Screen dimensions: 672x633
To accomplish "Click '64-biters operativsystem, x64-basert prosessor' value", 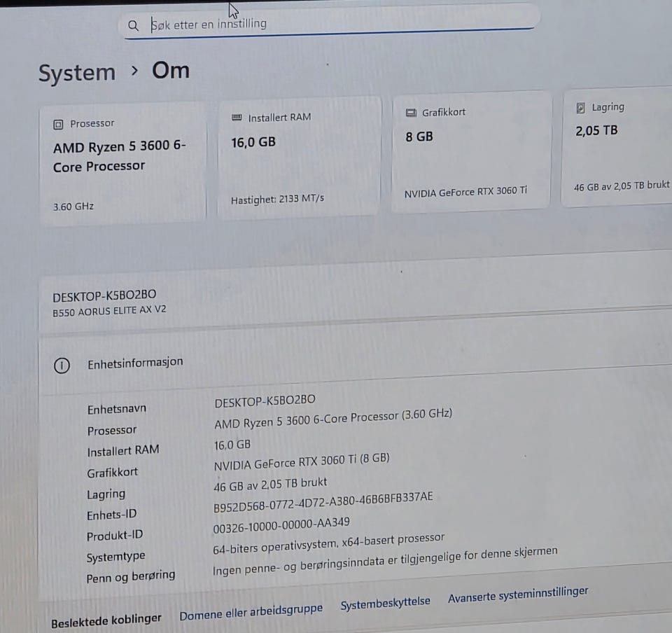I will tap(329, 543).
